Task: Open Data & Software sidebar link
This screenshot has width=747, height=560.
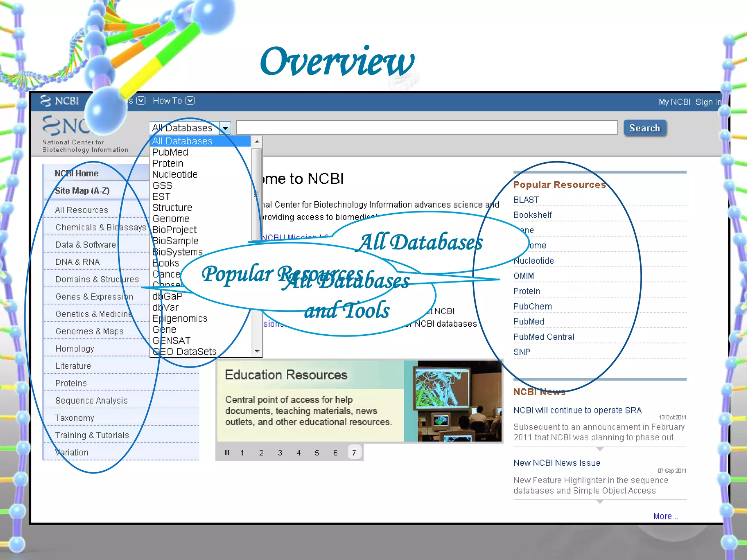Action: pos(85,245)
